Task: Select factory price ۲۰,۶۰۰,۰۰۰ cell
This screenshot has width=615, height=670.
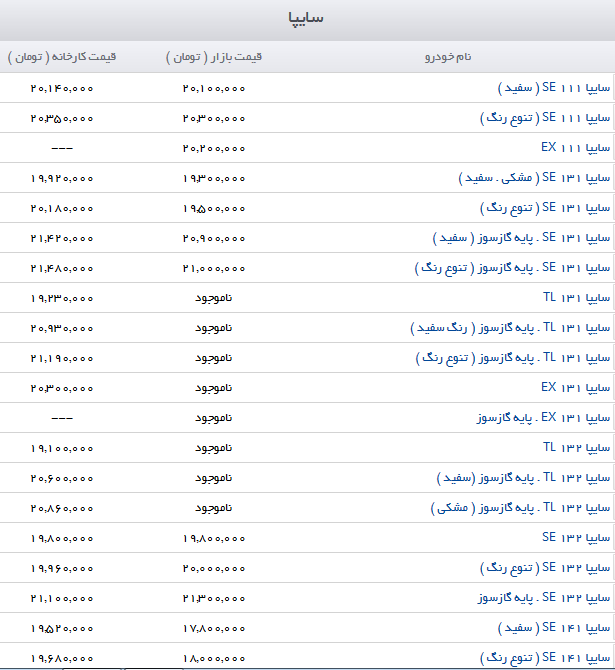Action: 62,478
